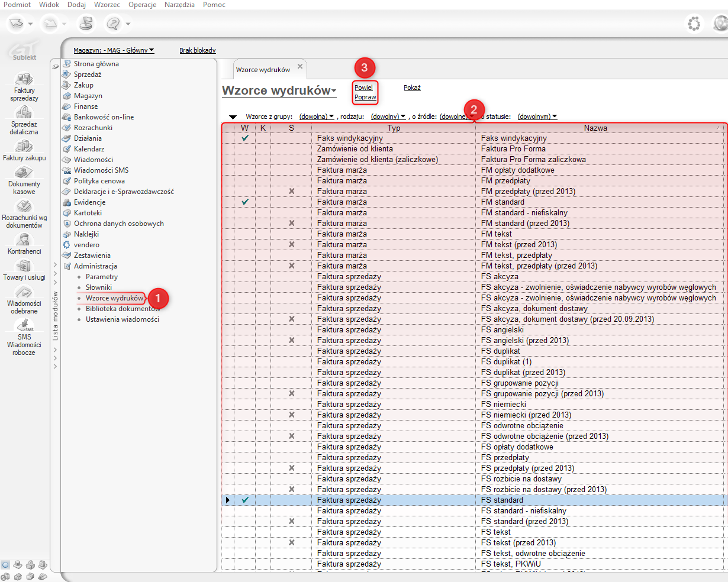Select the Wzorce wydruków tab

(x=263, y=70)
